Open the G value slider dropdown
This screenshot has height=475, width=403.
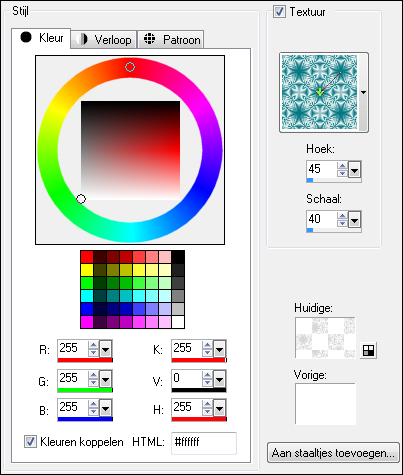pos(105,379)
